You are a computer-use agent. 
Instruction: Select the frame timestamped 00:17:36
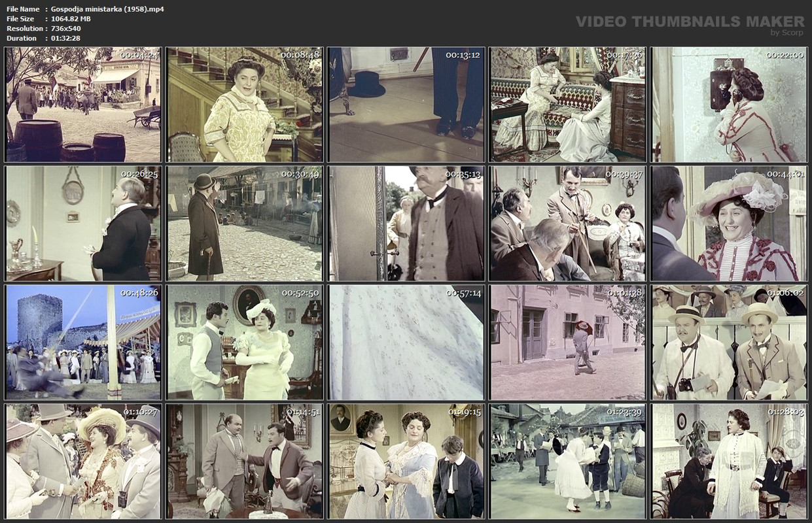point(567,104)
